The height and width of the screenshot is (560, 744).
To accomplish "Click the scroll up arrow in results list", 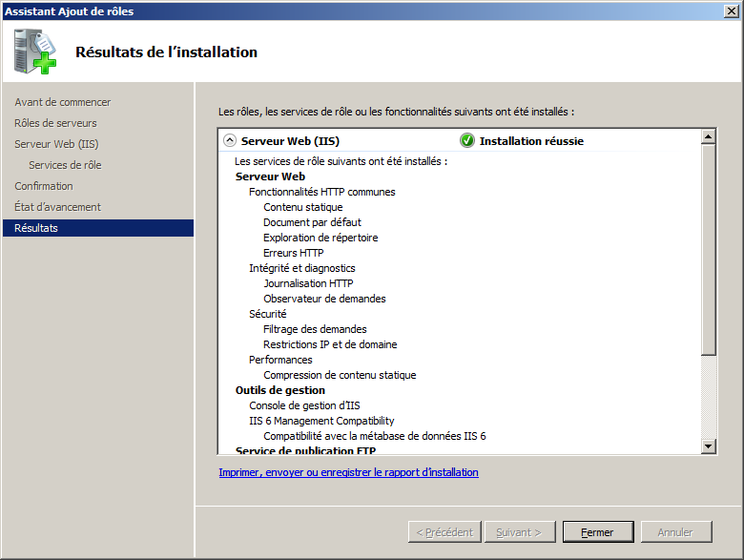I will pos(708,136).
